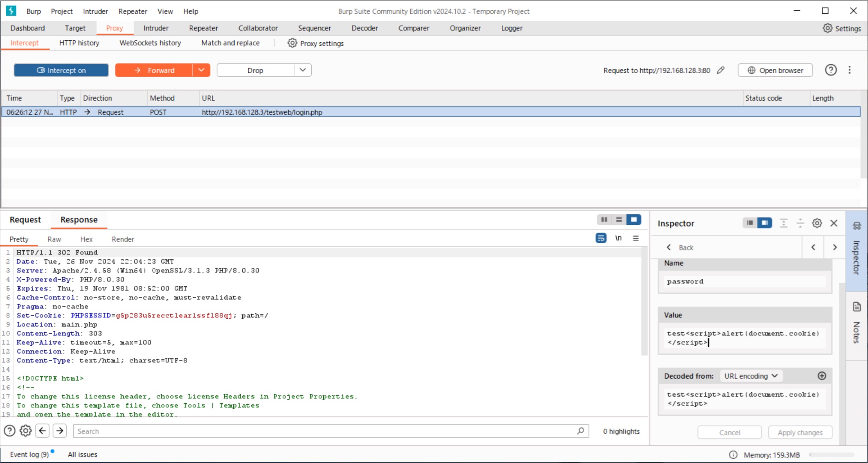Open the three-dot intercept options menu
The height and width of the screenshot is (463, 868).
pyautogui.click(x=850, y=70)
